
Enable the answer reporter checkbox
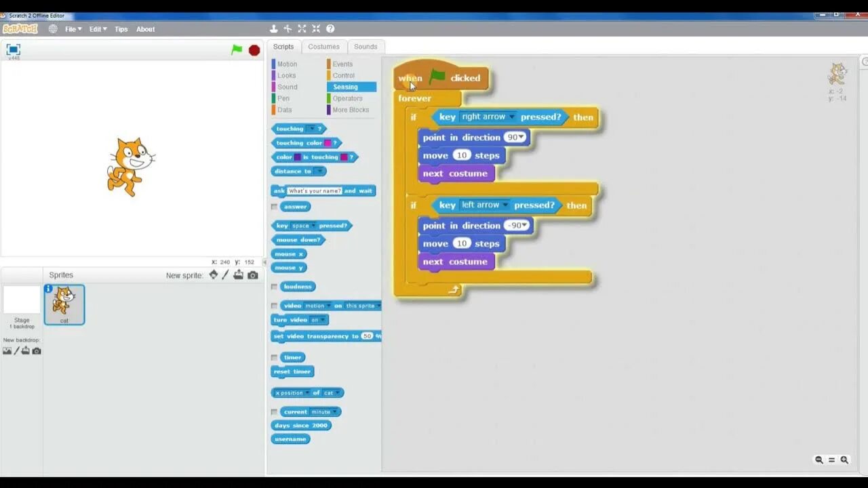[x=274, y=207]
